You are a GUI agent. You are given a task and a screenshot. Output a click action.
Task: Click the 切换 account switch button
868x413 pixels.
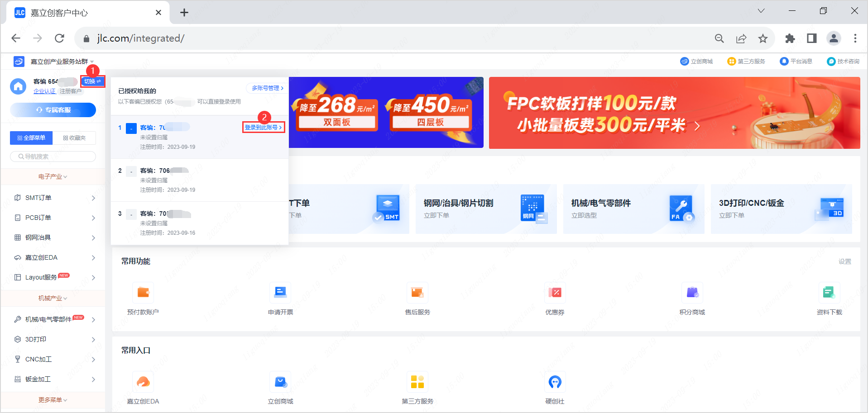(92, 81)
